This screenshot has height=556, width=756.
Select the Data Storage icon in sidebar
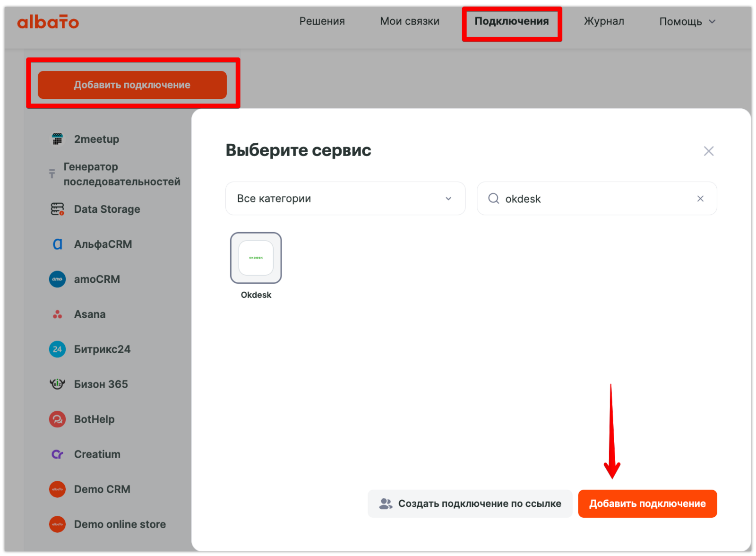tap(57, 209)
